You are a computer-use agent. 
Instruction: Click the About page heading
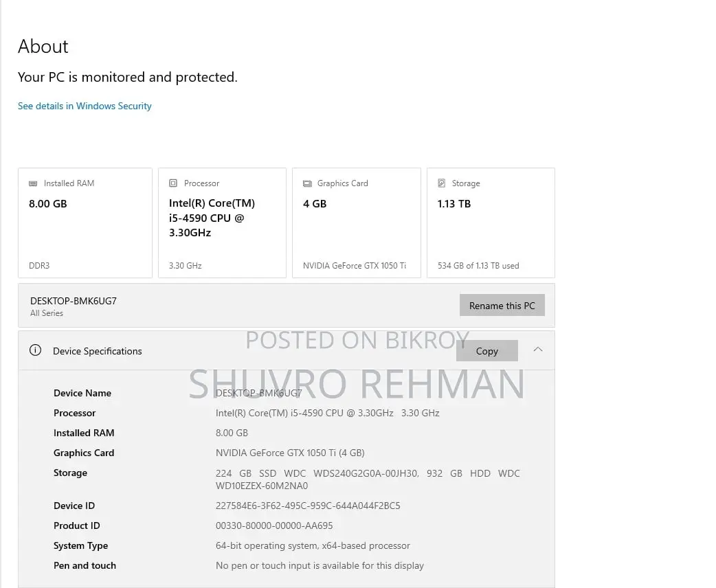(x=43, y=47)
